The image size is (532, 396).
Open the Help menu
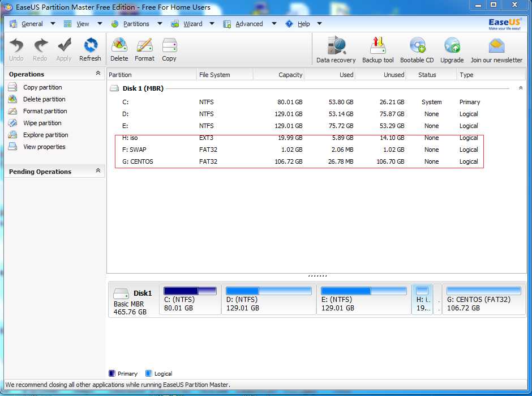tap(304, 24)
